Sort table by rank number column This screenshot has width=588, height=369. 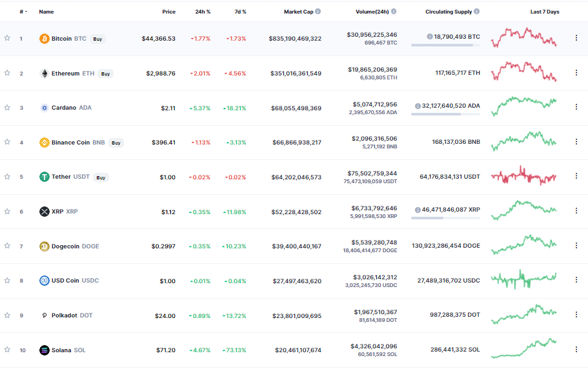23,12
